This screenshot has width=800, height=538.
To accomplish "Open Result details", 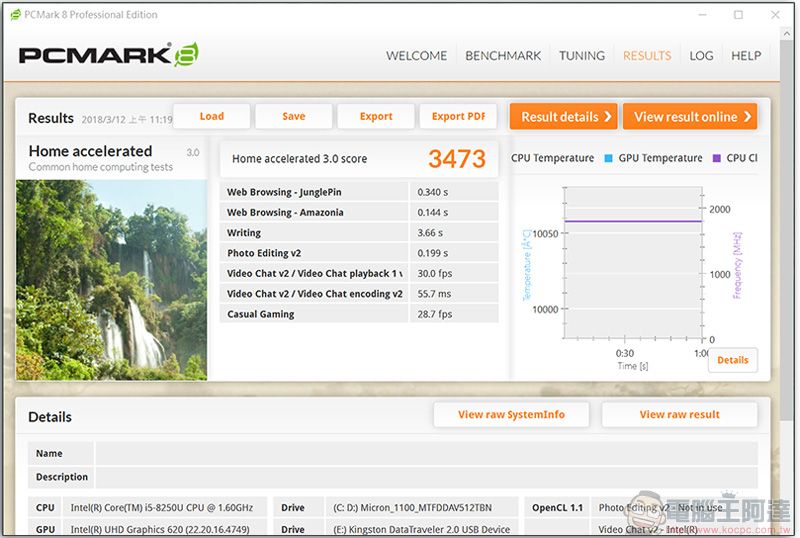I will (564, 117).
